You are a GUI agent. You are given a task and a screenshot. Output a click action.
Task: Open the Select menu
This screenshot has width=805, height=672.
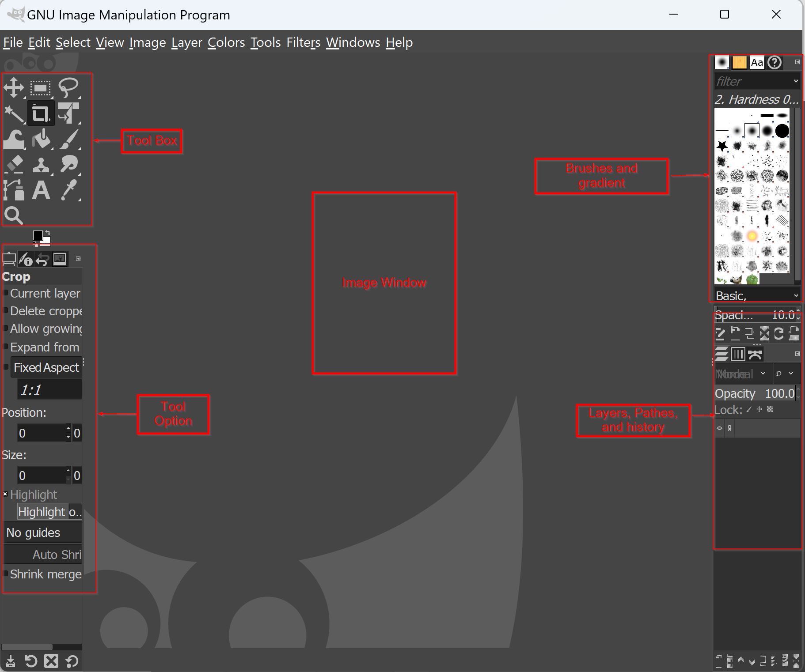coord(73,42)
